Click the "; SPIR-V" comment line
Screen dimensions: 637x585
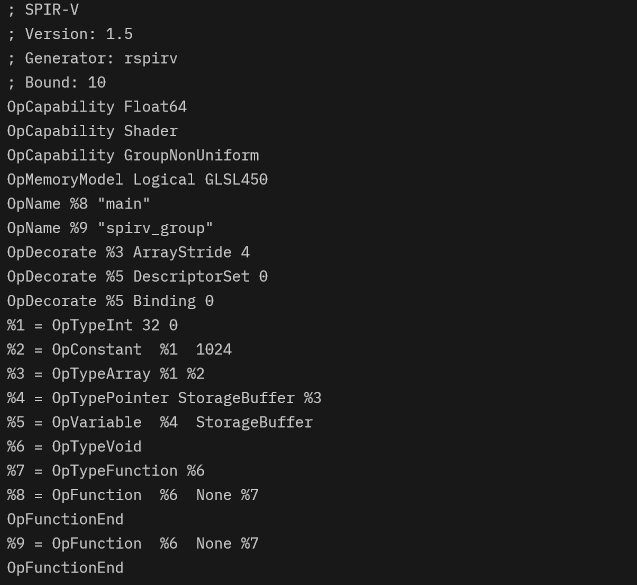[43, 10]
